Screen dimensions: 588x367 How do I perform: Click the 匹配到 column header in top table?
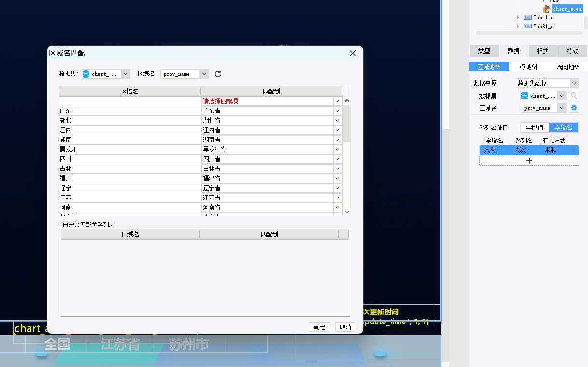271,91
